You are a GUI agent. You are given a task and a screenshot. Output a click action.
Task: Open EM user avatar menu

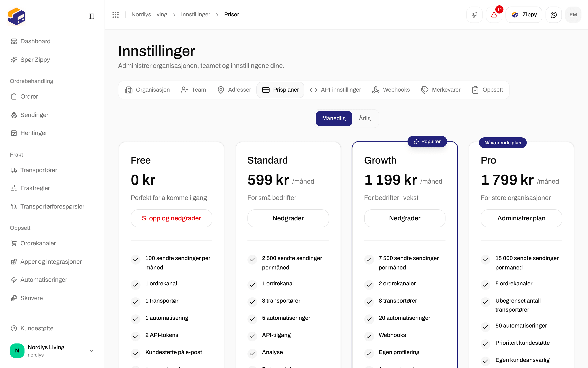pyautogui.click(x=573, y=15)
